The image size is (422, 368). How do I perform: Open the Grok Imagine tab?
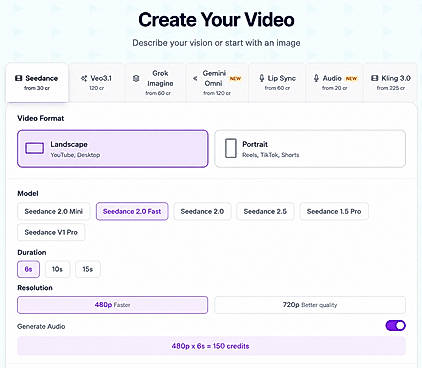click(155, 82)
